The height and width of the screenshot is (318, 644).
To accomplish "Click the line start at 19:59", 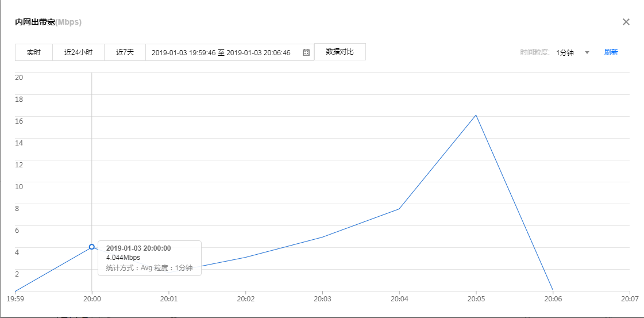I will tap(16, 290).
